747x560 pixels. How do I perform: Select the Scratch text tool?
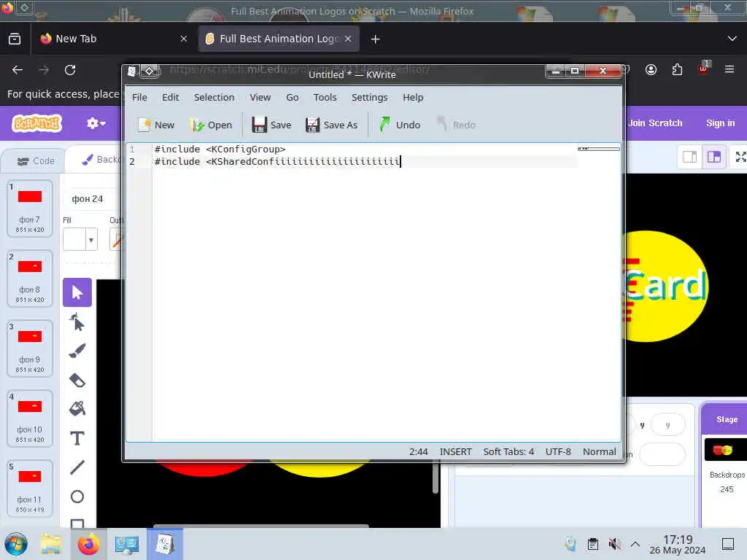[77, 438]
